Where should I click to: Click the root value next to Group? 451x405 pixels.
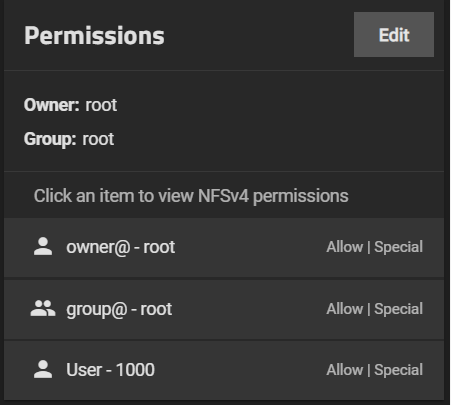pos(98,139)
